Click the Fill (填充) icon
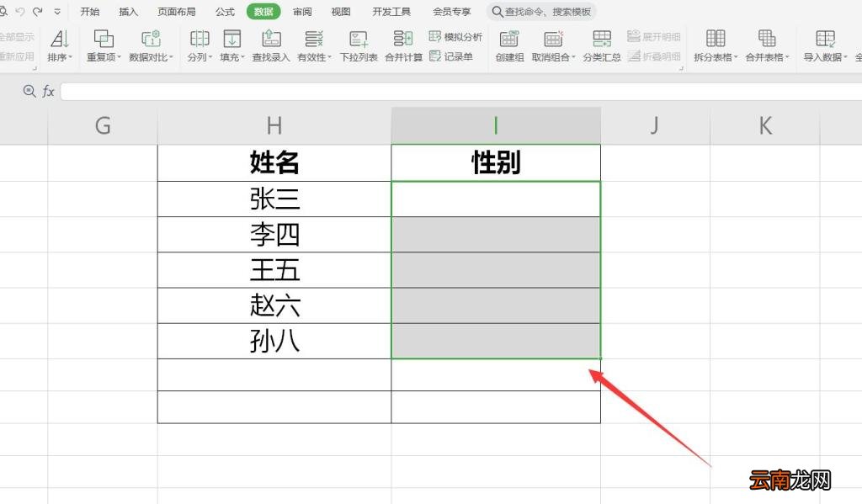 (232, 39)
